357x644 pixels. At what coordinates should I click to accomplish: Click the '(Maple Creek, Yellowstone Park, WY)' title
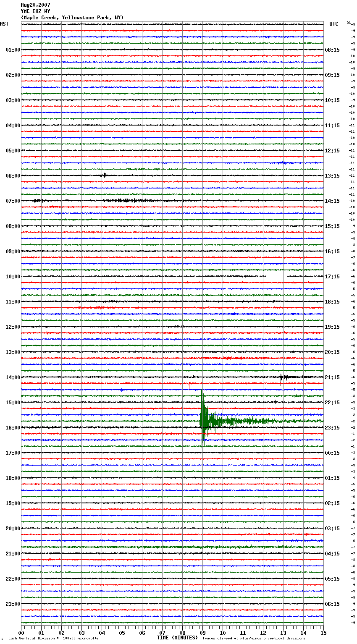pos(72,18)
